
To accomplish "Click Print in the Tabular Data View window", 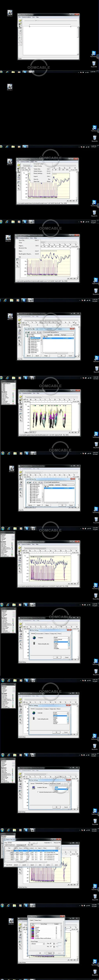I will coord(40,865).
